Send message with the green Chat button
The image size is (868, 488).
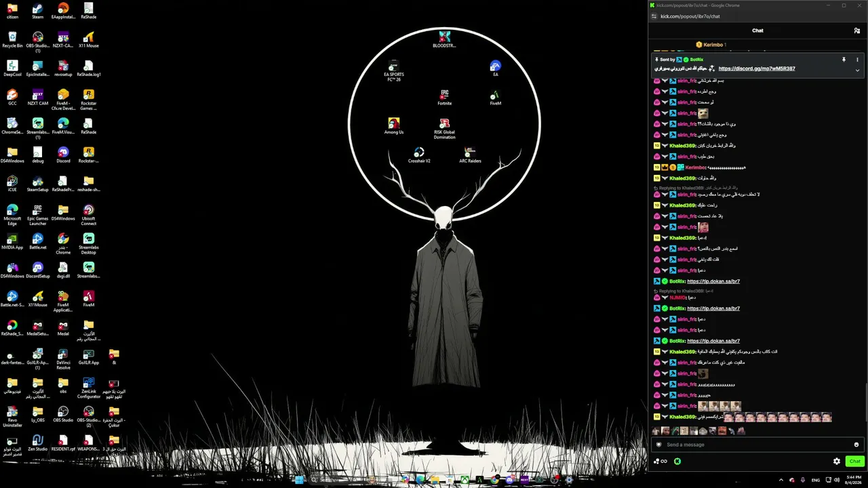(854, 462)
